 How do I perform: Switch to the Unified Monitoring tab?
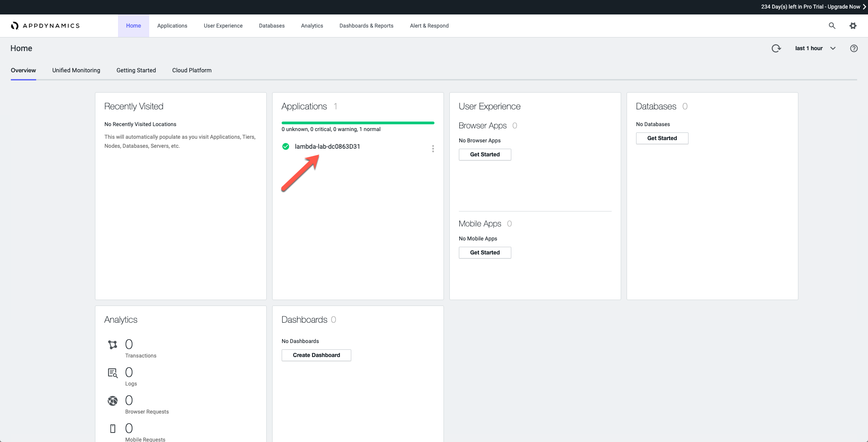coord(76,71)
